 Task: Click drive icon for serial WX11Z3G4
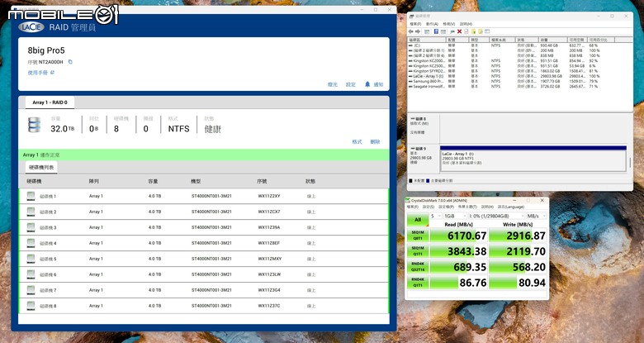pos(31,290)
